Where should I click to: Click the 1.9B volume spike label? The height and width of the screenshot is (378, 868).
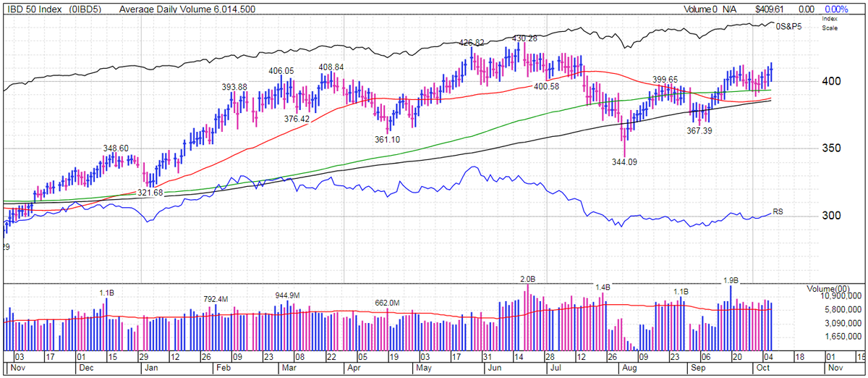click(731, 280)
